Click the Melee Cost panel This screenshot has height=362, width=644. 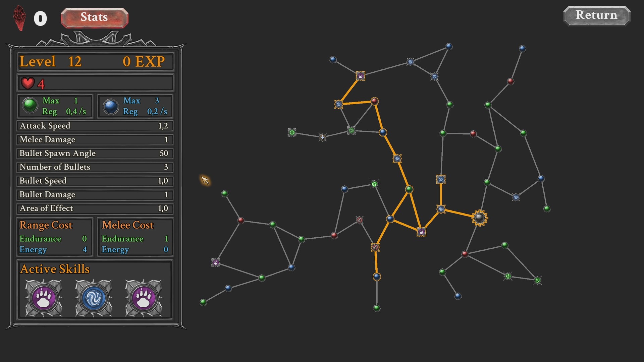[135, 237]
